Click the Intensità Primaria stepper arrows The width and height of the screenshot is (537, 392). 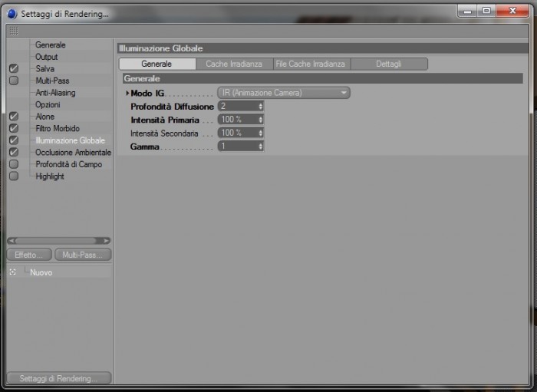tap(261, 120)
